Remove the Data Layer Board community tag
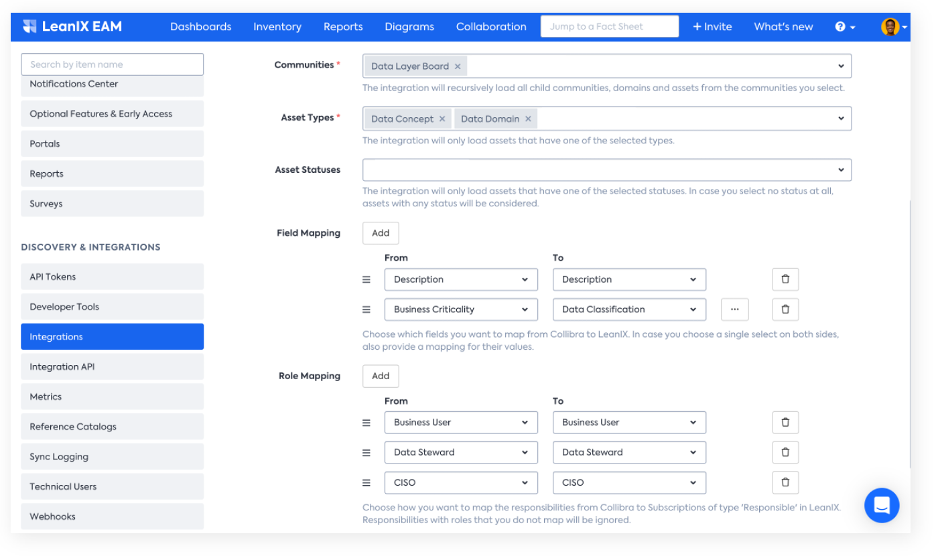Image resolution: width=938 pixels, height=560 pixels. click(458, 66)
